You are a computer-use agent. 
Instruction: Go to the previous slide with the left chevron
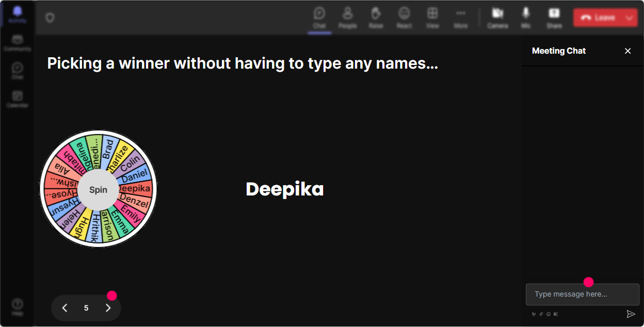coord(65,308)
